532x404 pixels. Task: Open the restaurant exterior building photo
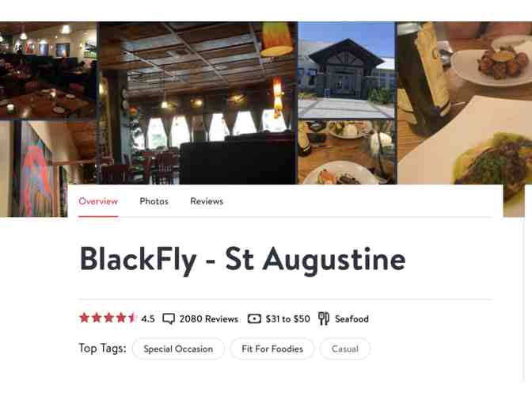point(347,71)
